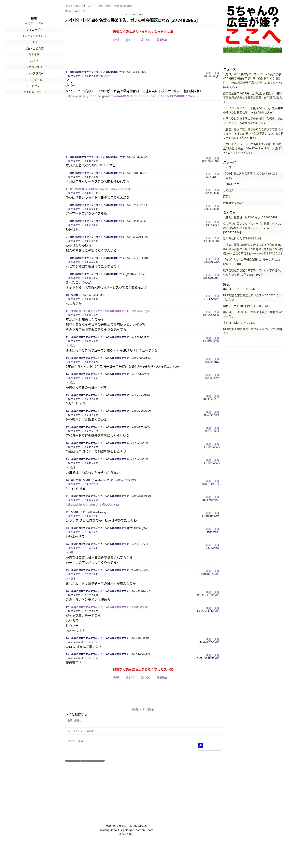
Task: Follow >>8 anchor in post 24
Action: (69, 552)
